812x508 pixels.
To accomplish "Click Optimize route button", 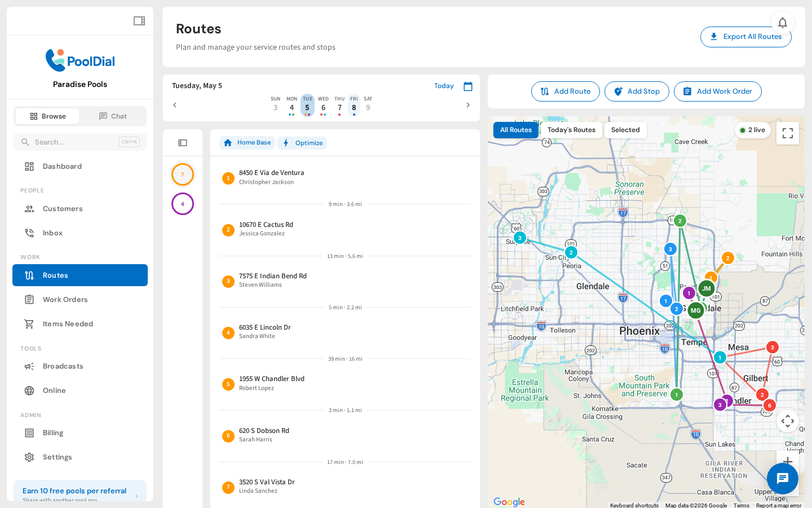I will [302, 143].
